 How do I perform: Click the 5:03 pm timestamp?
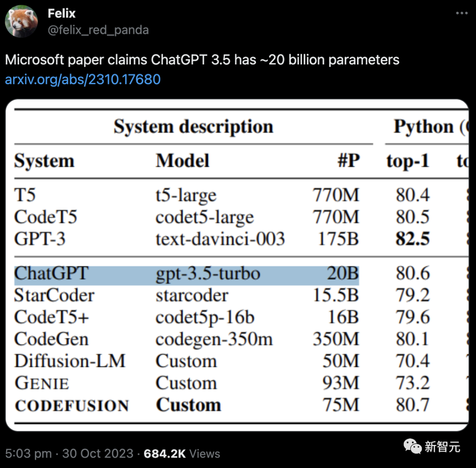coord(28,453)
